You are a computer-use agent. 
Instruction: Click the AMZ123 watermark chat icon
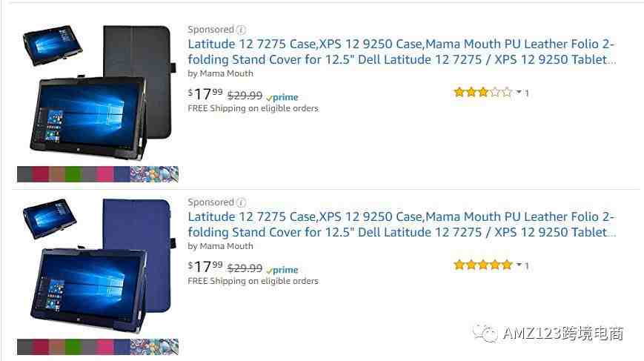click(x=485, y=333)
